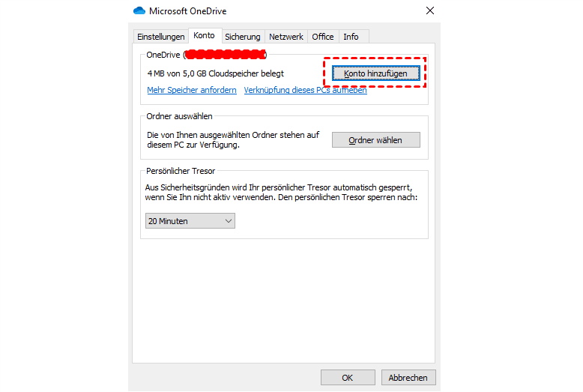583x392 pixels.
Task: Click the text 'Aus Sicherheitsgründen wird Ihr persönlicher Tresor'
Action: point(238,187)
